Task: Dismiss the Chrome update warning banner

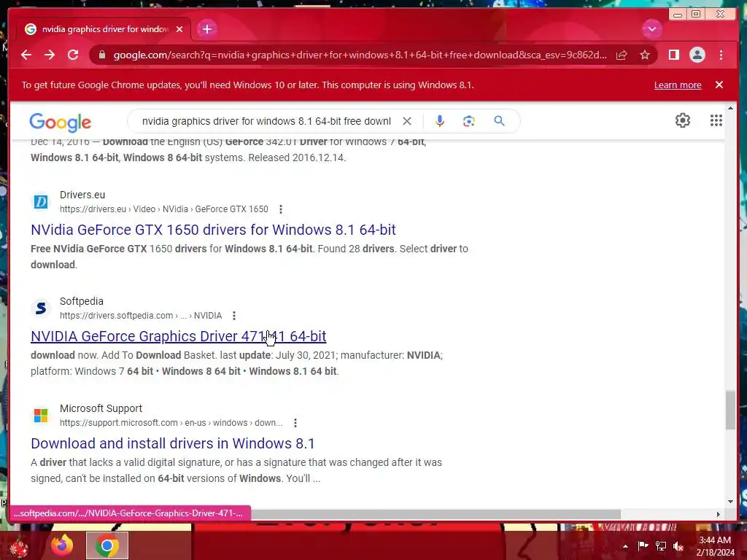Action: tap(719, 85)
